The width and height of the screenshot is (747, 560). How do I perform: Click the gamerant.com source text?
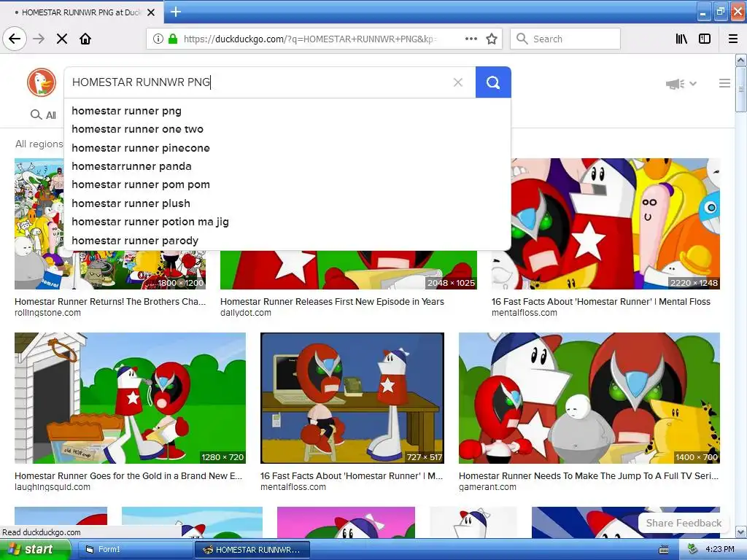[487, 487]
